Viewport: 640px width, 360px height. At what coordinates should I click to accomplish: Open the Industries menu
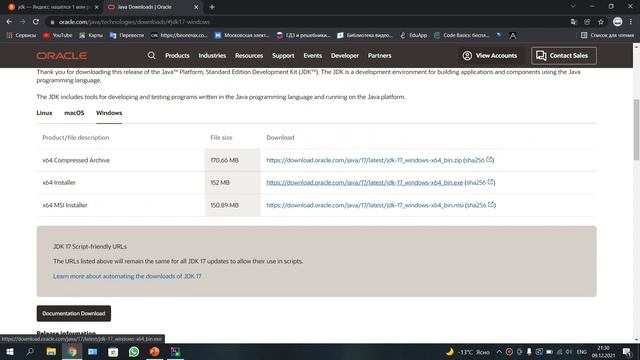coord(212,56)
